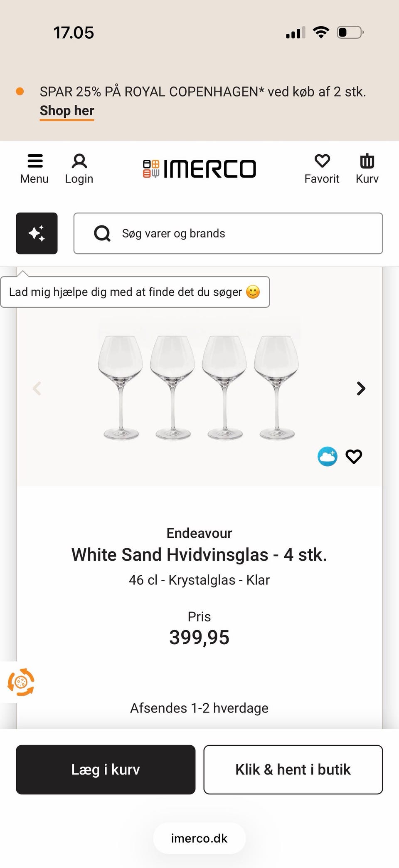Follow the Shop her link

67,111
